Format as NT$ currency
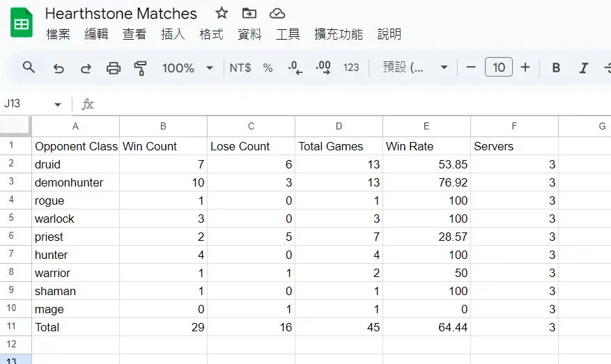Screen dimensions: 611x364 click(x=240, y=68)
